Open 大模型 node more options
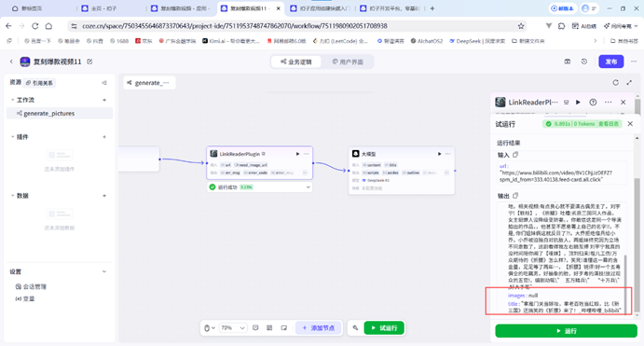Image resolution: width=644 pixels, height=346 pixels. coord(447,154)
